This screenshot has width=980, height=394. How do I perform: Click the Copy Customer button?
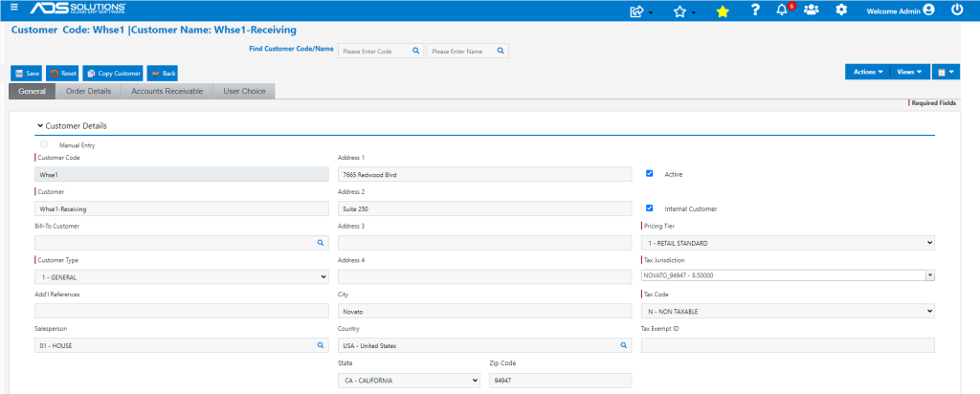pos(113,73)
